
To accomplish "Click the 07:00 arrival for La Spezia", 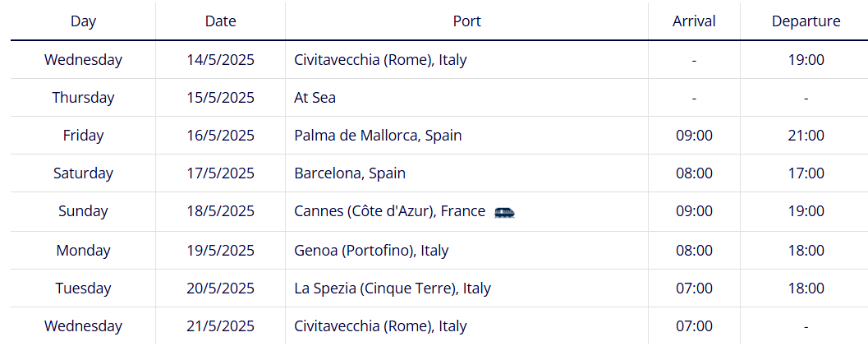I will 694,288.
